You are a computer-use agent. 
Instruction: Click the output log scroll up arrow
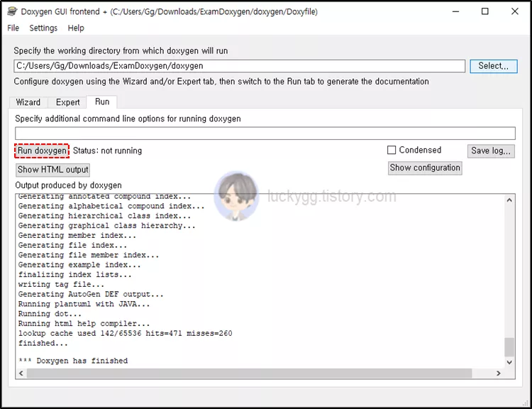pos(509,200)
